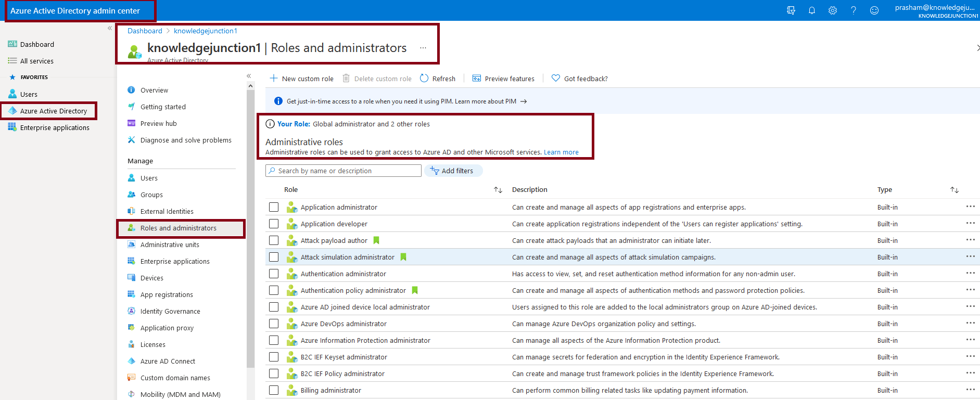The width and height of the screenshot is (980, 400).
Task: Open the feedback smiley icon
Action: [x=874, y=10]
